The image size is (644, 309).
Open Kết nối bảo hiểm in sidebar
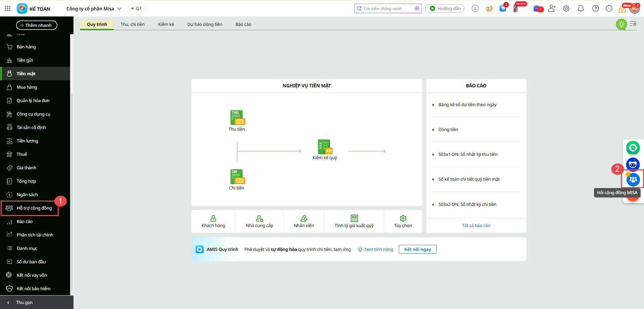(x=35, y=289)
